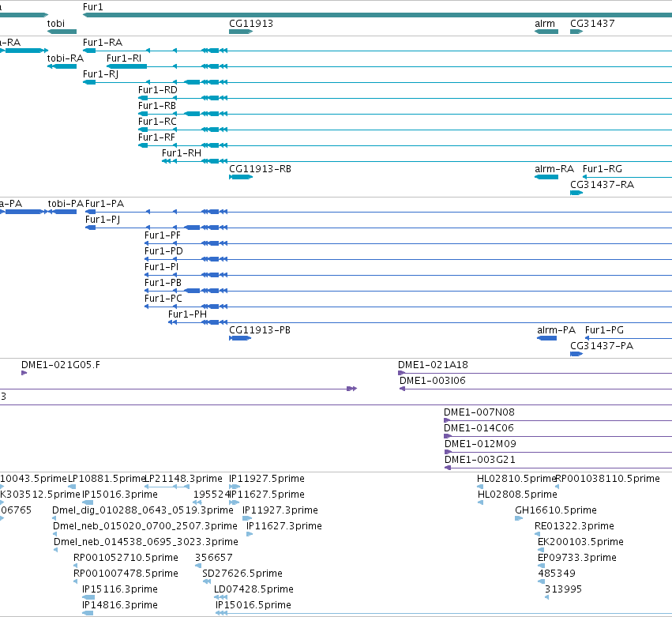The width and height of the screenshot is (672, 617).
Task: Select the Fur1 gene label
Action: (92, 7)
